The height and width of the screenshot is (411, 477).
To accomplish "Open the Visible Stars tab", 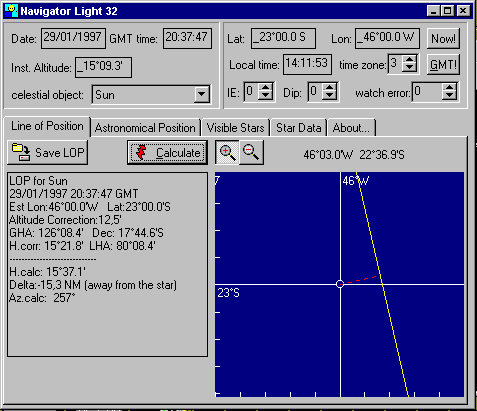I will click(236, 128).
